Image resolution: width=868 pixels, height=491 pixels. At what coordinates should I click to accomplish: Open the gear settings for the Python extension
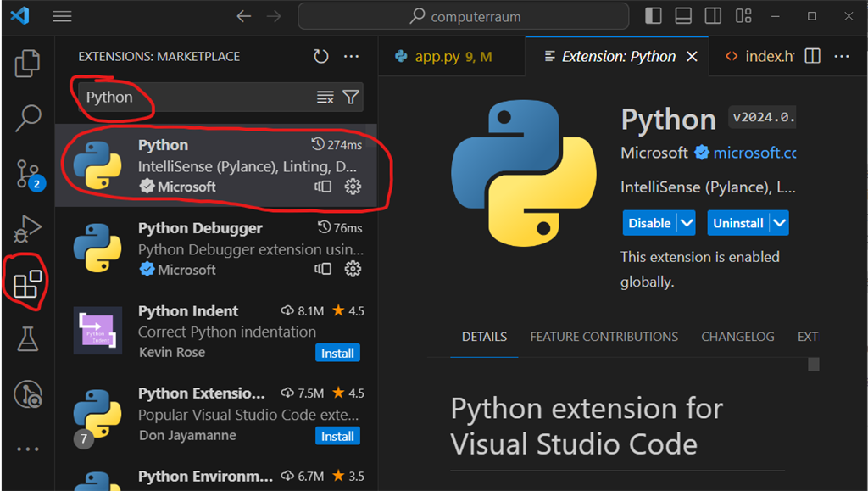coord(353,187)
